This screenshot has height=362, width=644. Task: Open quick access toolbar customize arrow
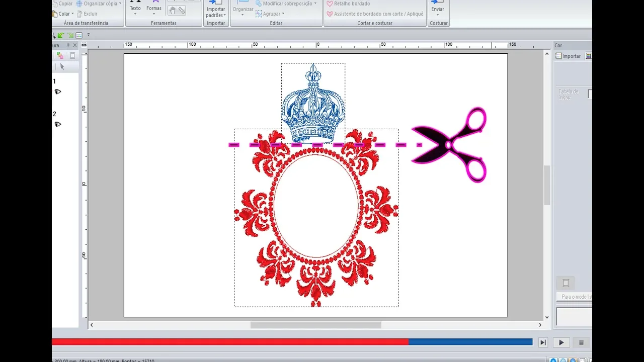coord(89,35)
